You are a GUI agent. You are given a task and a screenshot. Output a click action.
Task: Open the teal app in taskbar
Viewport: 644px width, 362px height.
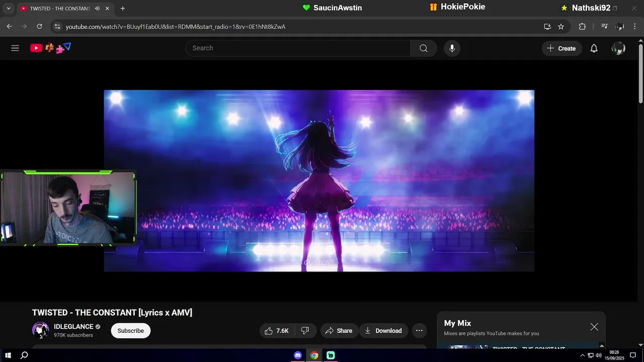click(331, 355)
